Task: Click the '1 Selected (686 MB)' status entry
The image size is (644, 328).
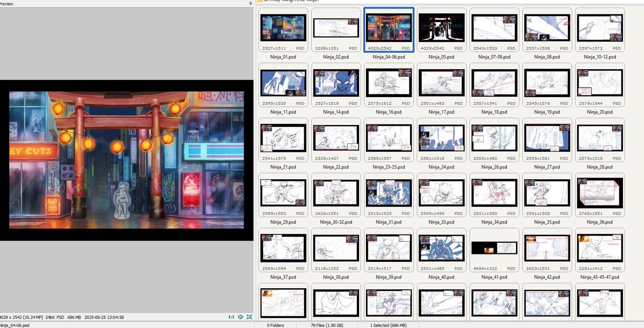Action: pos(389,325)
